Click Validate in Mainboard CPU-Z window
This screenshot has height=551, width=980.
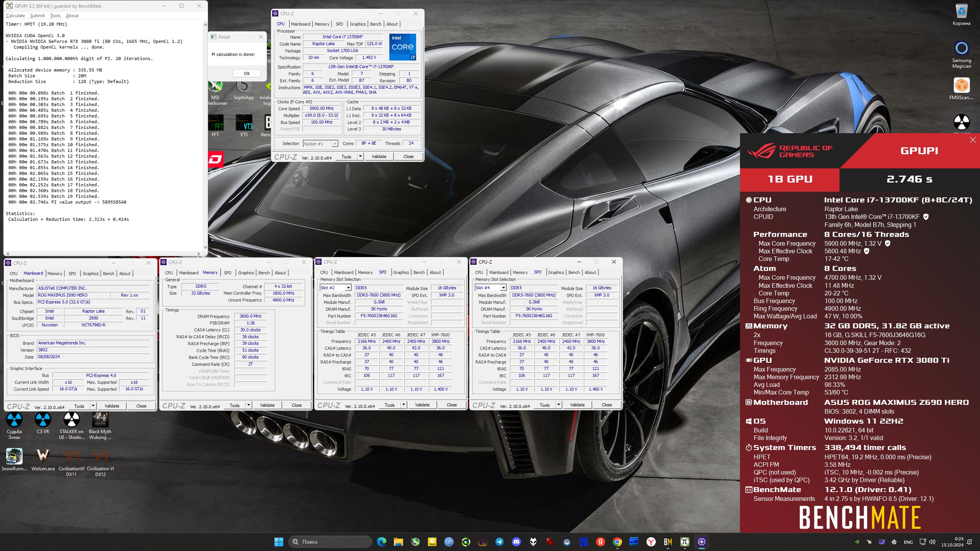point(112,406)
